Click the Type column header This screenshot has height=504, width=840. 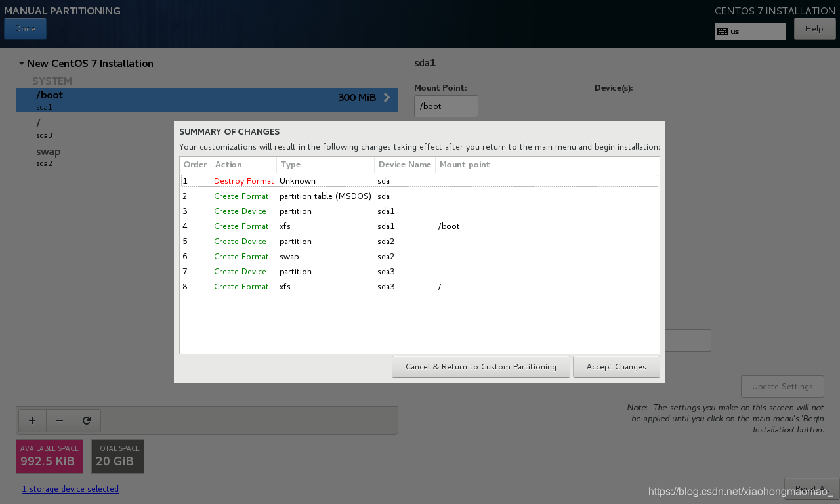[325, 165]
